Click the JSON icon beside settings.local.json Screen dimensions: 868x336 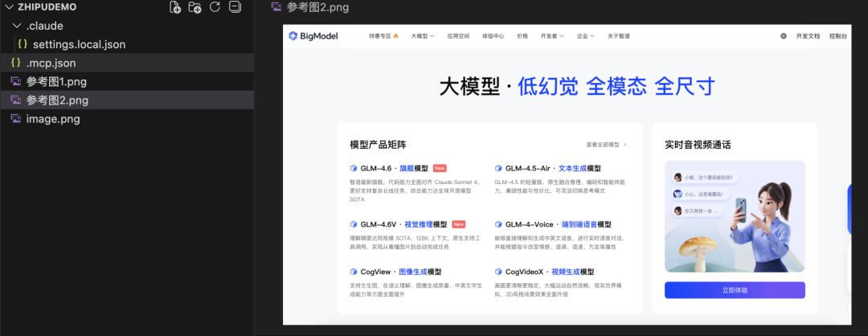[x=23, y=44]
